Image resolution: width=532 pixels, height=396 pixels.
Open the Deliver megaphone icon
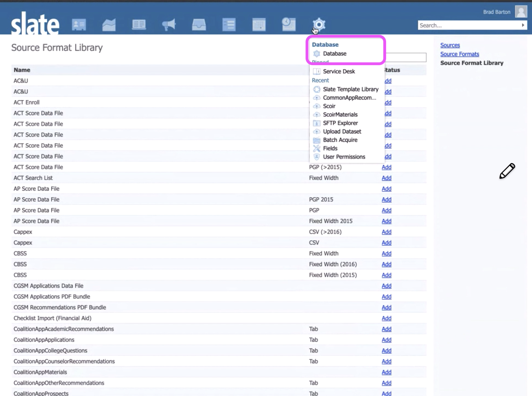click(169, 25)
